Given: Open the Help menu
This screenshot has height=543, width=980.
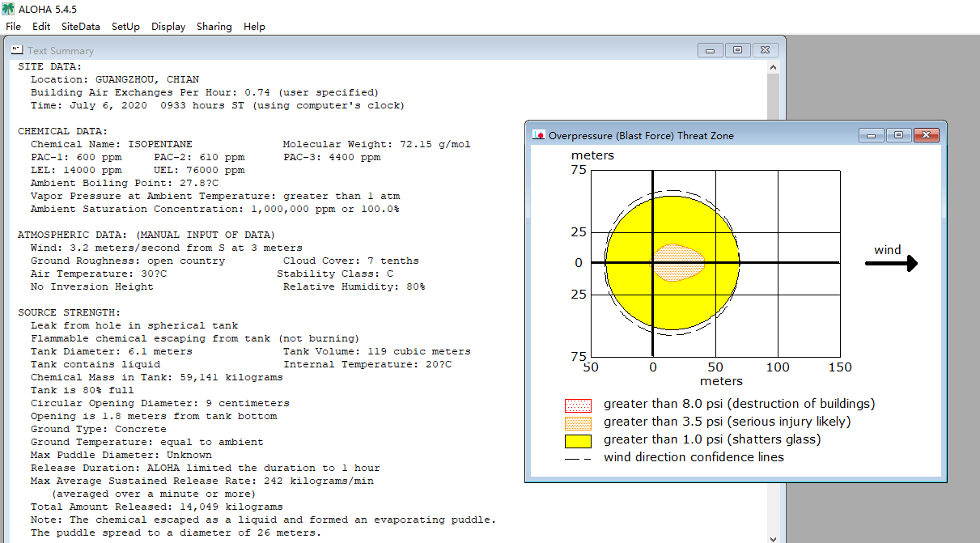Looking at the screenshot, I should (254, 26).
